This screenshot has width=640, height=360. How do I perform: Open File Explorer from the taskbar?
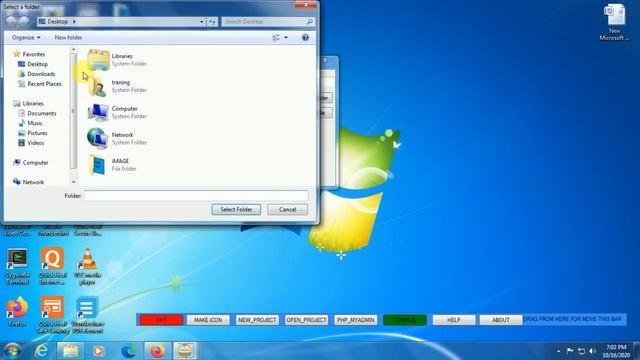pyautogui.click(x=70, y=351)
